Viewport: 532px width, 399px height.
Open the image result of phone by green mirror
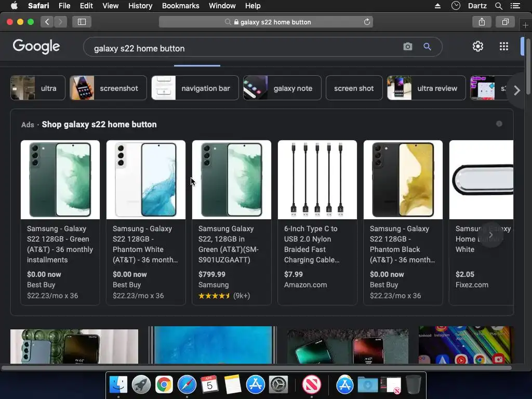point(74,347)
